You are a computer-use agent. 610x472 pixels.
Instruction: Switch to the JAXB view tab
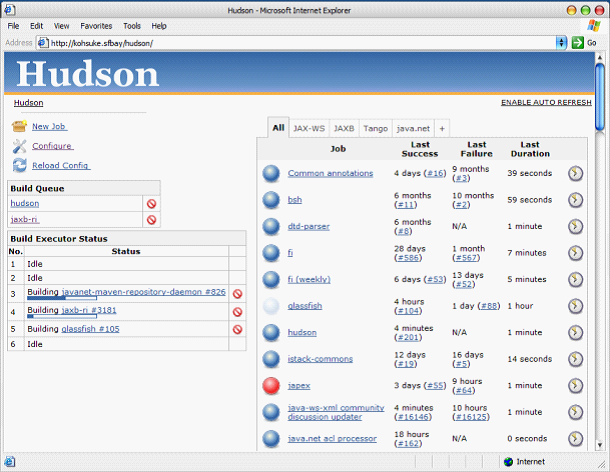point(344,128)
